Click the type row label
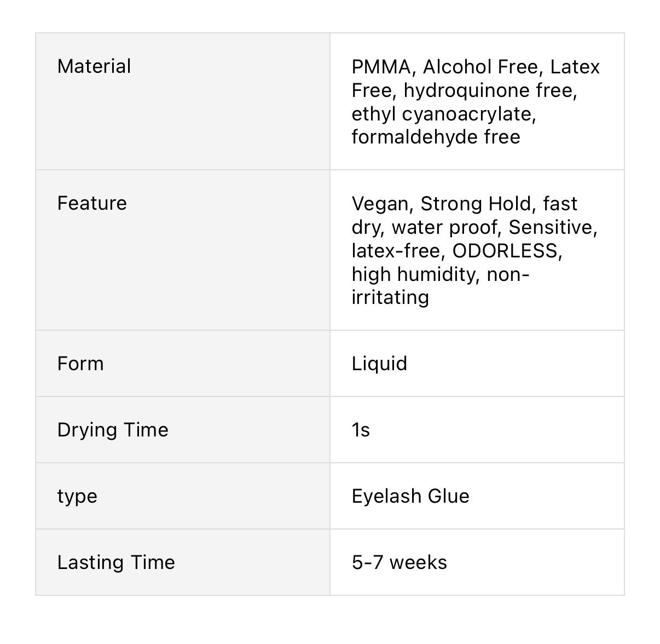Viewport: 660px width, 644px height. click(77, 497)
